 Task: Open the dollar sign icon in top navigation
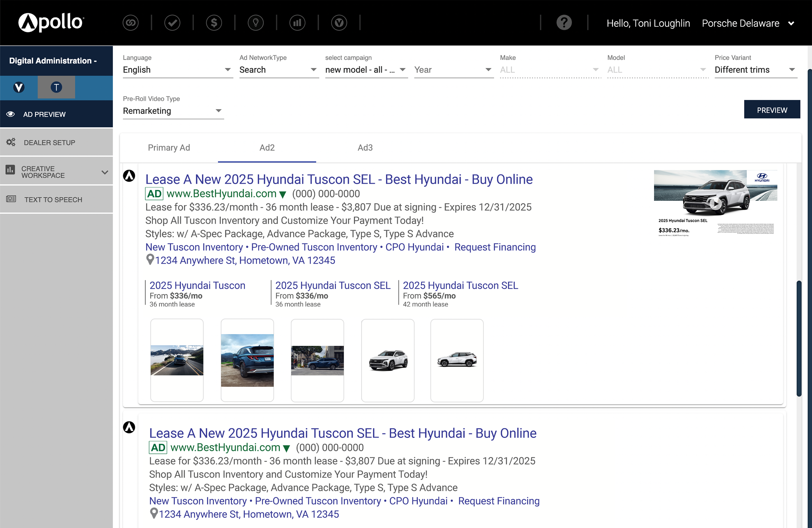point(214,23)
